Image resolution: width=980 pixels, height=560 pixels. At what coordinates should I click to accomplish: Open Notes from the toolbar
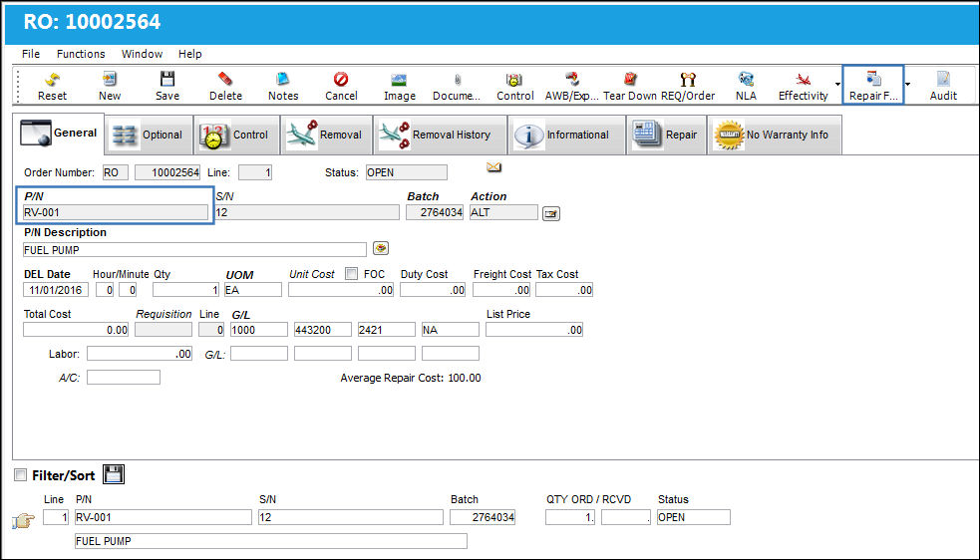point(282,80)
